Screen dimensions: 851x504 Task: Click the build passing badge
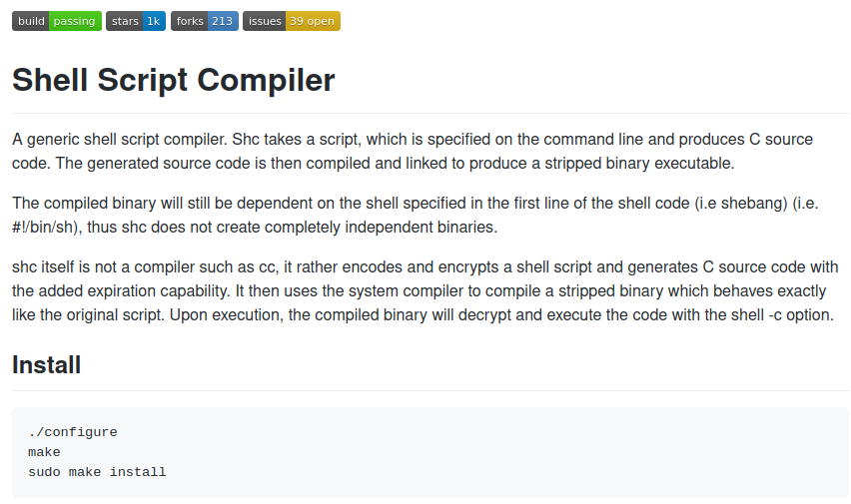[x=57, y=21]
